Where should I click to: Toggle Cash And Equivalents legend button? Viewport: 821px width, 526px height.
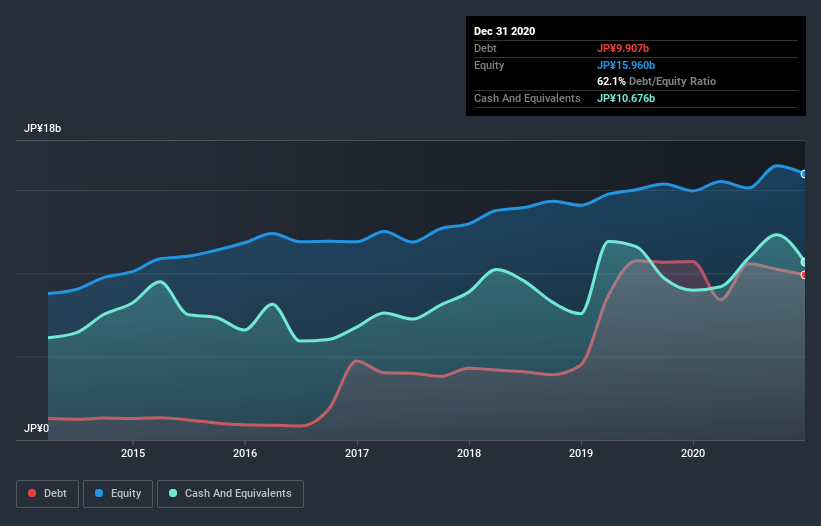(x=230, y=494)
